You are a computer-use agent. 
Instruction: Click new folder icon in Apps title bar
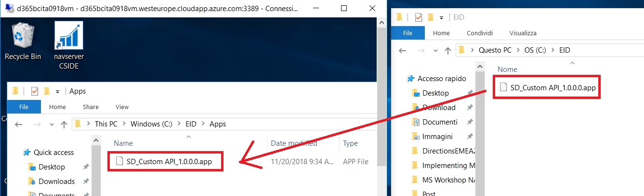point(47,91)
